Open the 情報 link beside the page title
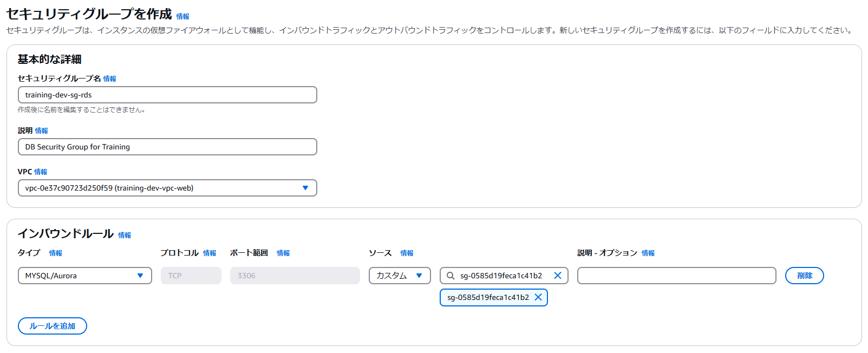This screenshot has height=353, width=868. pyautogui.click(x=183, y=17)
